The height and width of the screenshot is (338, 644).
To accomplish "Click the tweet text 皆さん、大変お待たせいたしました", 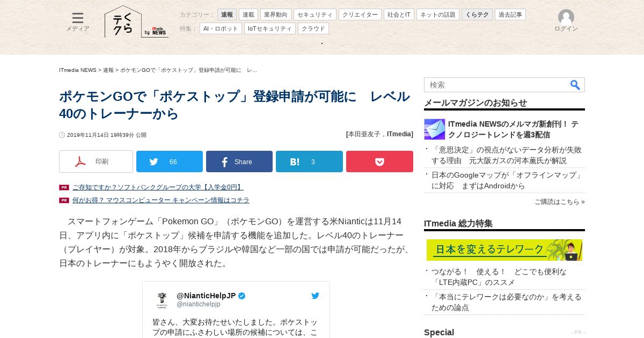I will tap(235, 327).
